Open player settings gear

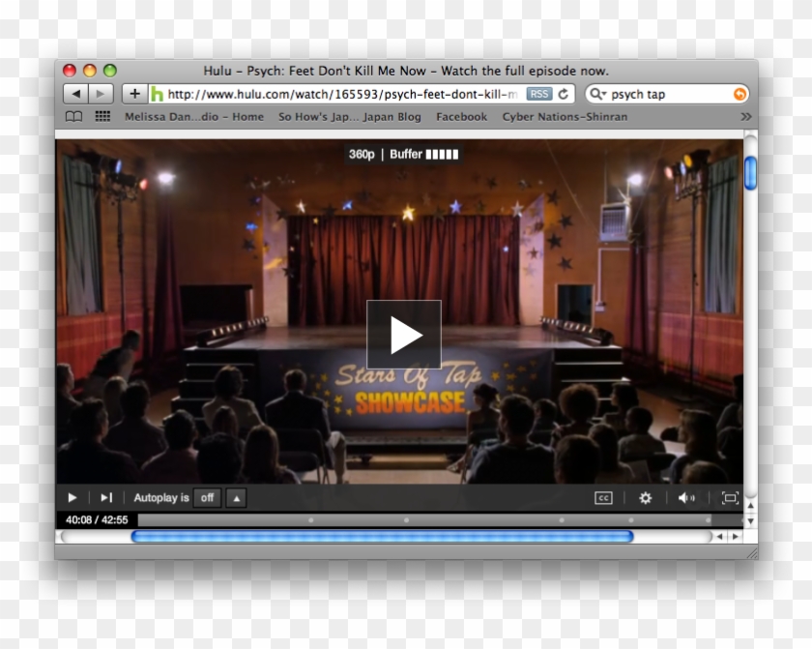tap(646, 498)
